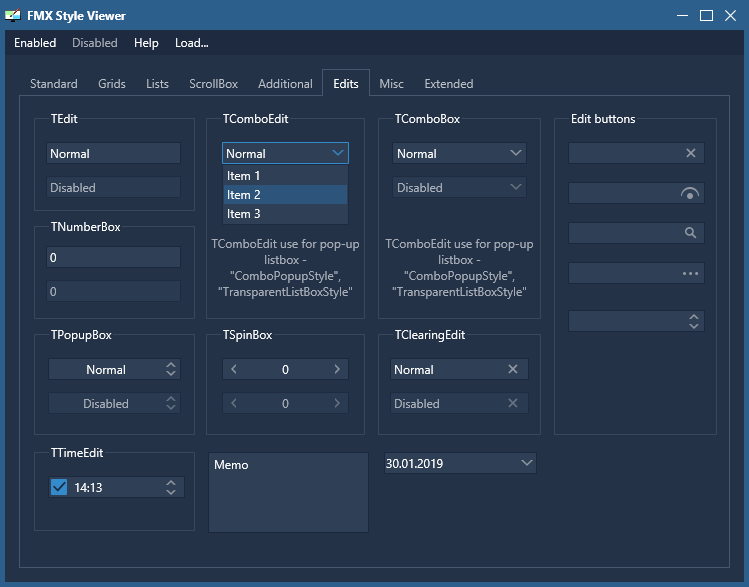
Task: Click the ellipsis icon in Edit buttons
Action: click(690, 274)
